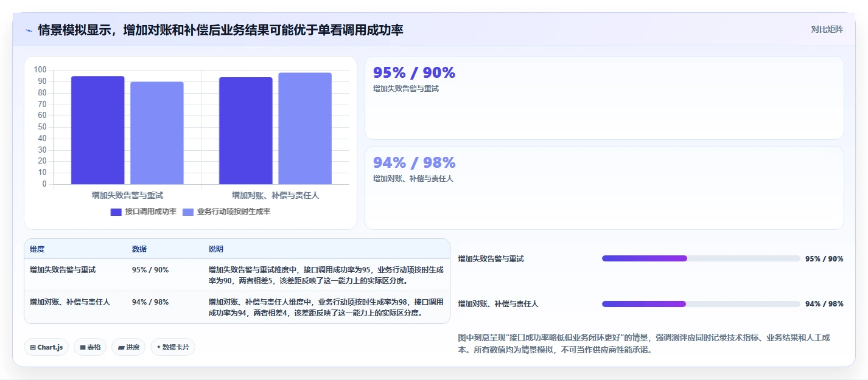
Task: Click x-axis label 增加对账、补偿与责任人 under chart
Action: pos(275,196)
